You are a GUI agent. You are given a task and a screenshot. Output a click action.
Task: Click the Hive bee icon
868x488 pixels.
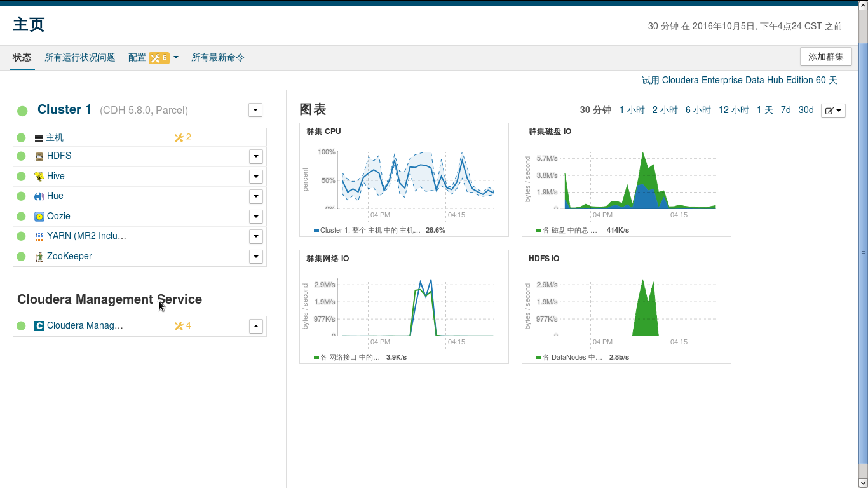tap(39, 176)
